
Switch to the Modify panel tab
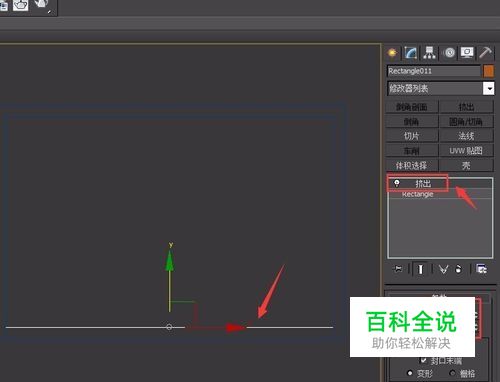pos(410,53)
